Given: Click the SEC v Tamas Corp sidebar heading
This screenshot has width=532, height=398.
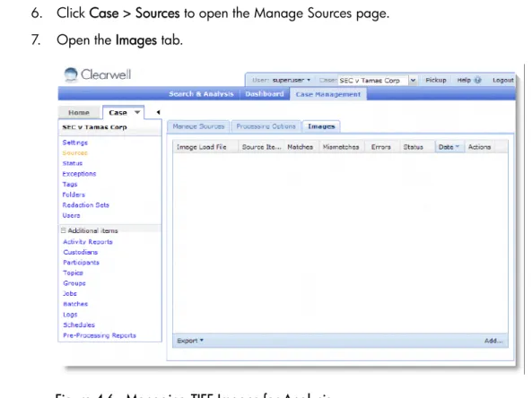Looking at the screenshot, I should pyautogui.click(x=95, y=127).
